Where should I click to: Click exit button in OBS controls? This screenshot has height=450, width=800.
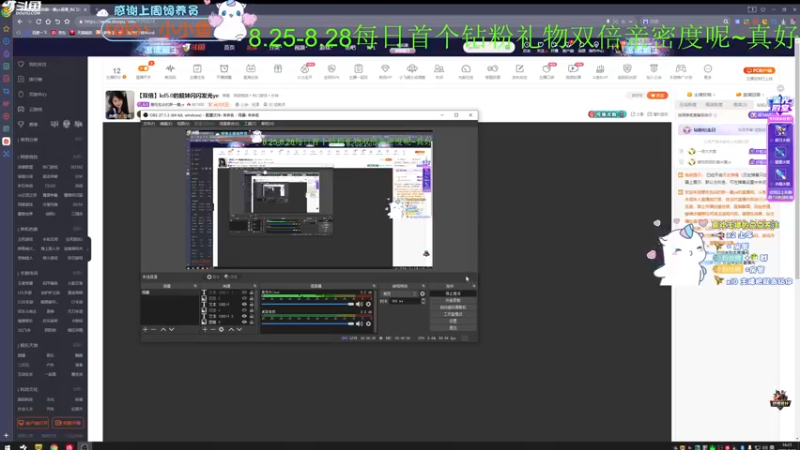point(453,328)
